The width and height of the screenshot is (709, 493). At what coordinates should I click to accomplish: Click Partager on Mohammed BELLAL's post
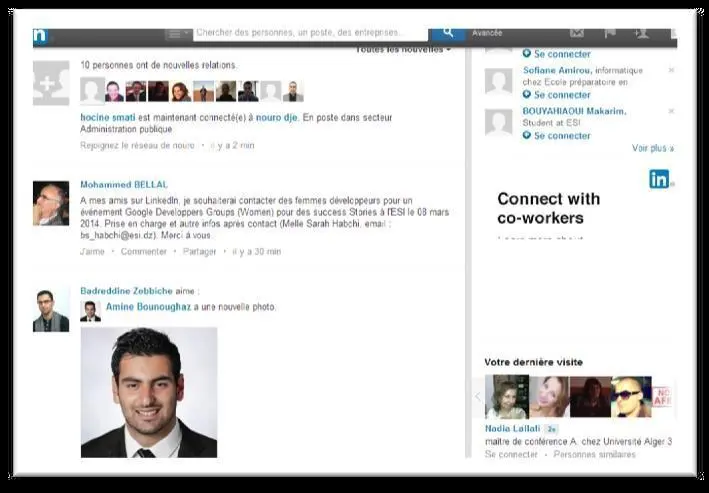point(200,252)
